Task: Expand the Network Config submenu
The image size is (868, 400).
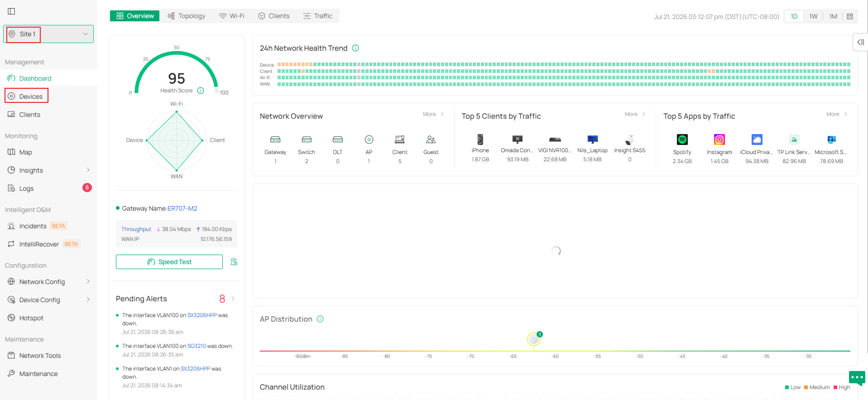Action: pyautogui.click(x=48, y=282)
